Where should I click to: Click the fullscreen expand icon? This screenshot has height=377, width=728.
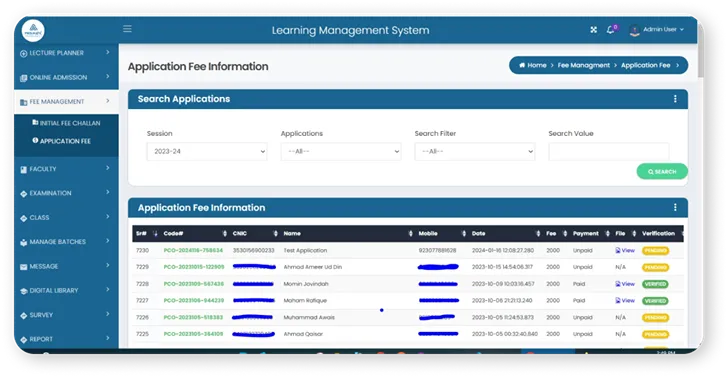pyautogui.click(x=593, y=30)
